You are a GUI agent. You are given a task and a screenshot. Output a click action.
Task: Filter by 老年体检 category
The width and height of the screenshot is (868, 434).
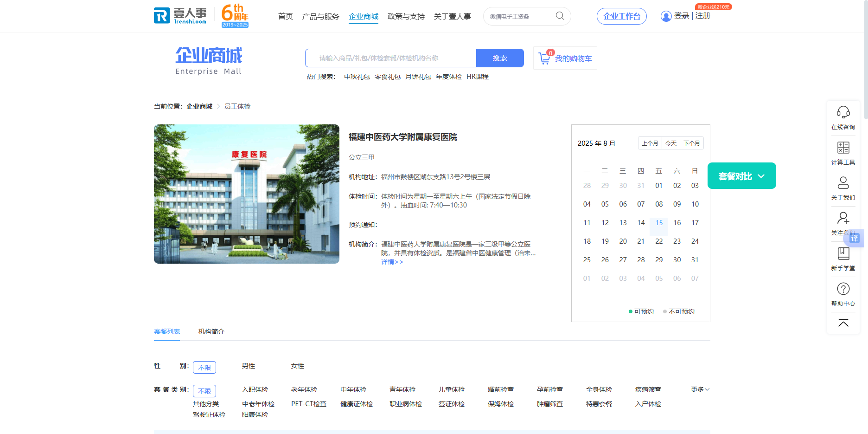pos(304,389)
